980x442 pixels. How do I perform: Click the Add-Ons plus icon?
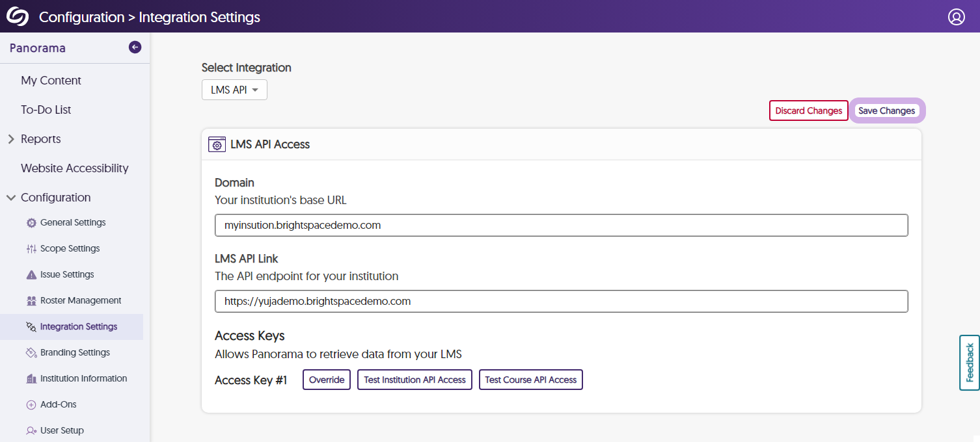[x=31, y=405]
